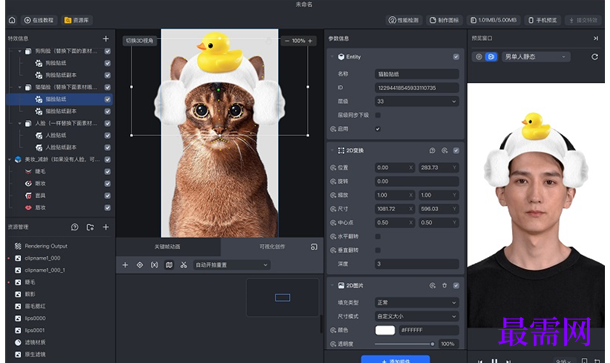Click the diamond keyframe icon in timeline toolbar
Screen dimensions: 610x363
(140, 265)
